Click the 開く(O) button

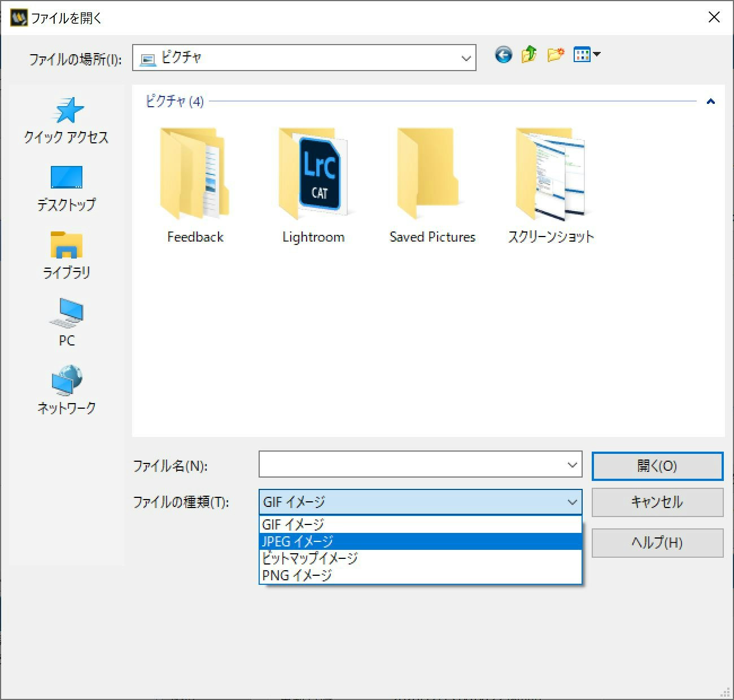[x=657, y=466]
